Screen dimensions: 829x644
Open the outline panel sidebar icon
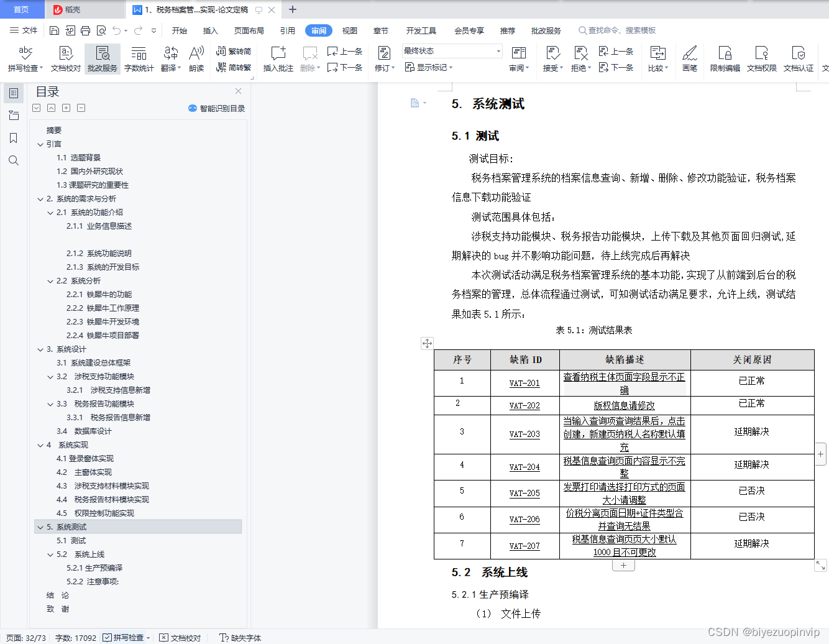pyautogui.click(x=14, y=93)
